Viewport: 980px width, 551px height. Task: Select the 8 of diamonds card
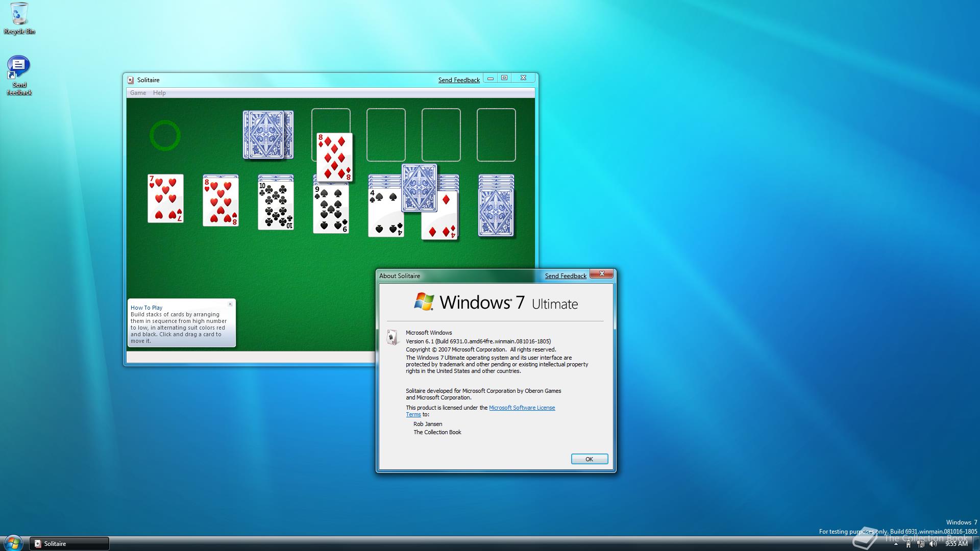click(x=334, y=157)
